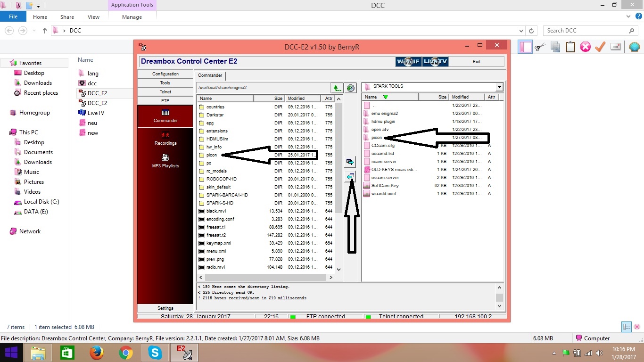Open the MP3 Playlists section
Screen dimensions: 644x362
pyautogui.click(x=165, y=161)
